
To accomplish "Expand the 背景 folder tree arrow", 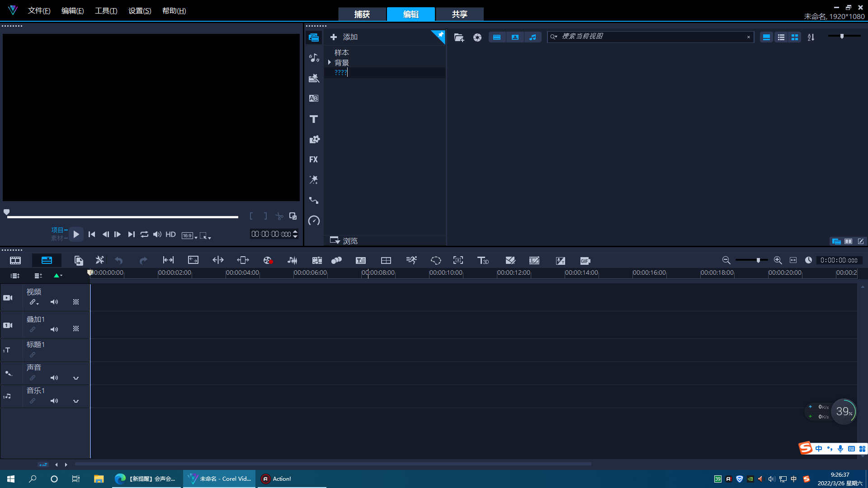I will pyautogui.click(x=329, y=62).
